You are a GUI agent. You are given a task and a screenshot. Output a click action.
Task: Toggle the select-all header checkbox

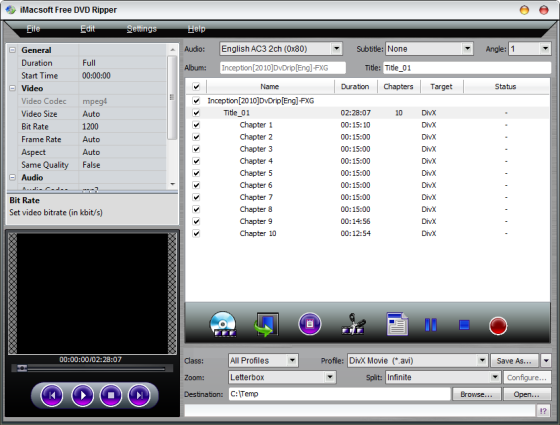(196, 86)
